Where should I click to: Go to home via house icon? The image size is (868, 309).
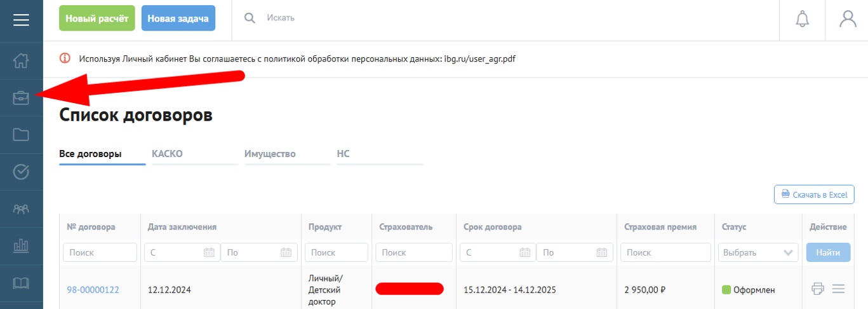(22, 60)
